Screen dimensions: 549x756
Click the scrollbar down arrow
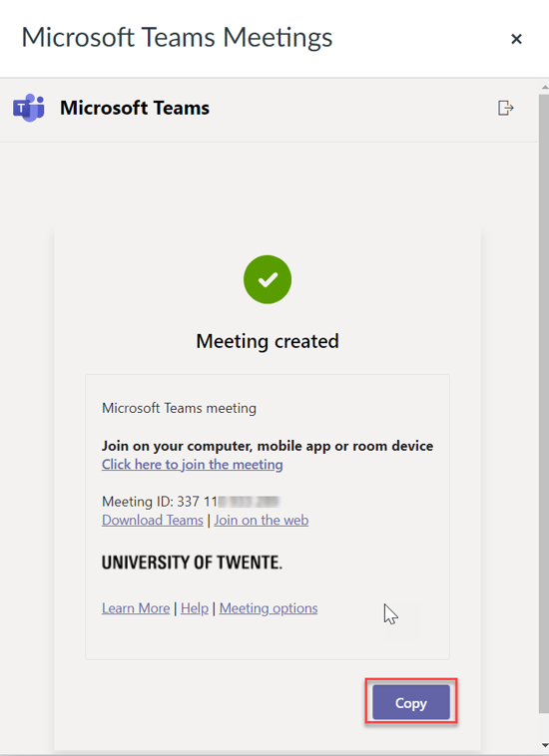(x=545, y=746)
